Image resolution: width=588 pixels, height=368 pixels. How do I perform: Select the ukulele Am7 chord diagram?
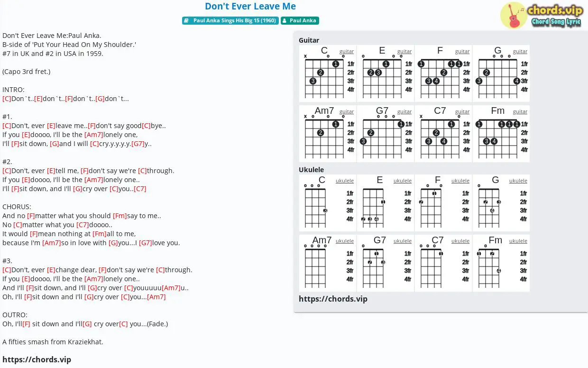pyautogui.click(x=328, y=263)
